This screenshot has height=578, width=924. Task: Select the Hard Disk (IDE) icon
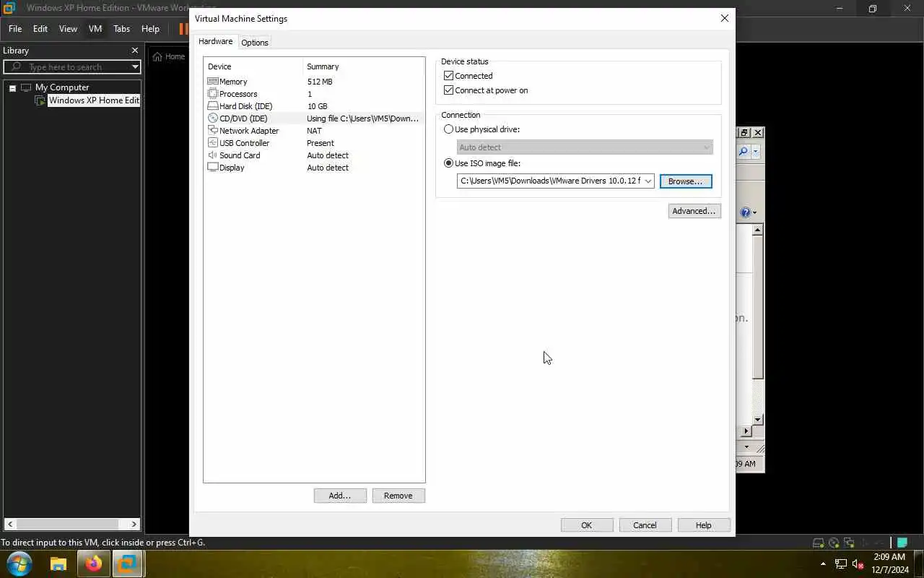[x=213, y=106]
